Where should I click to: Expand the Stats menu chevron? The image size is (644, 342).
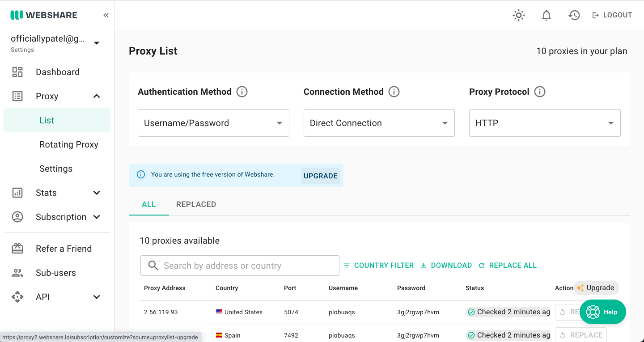(97, 193)
